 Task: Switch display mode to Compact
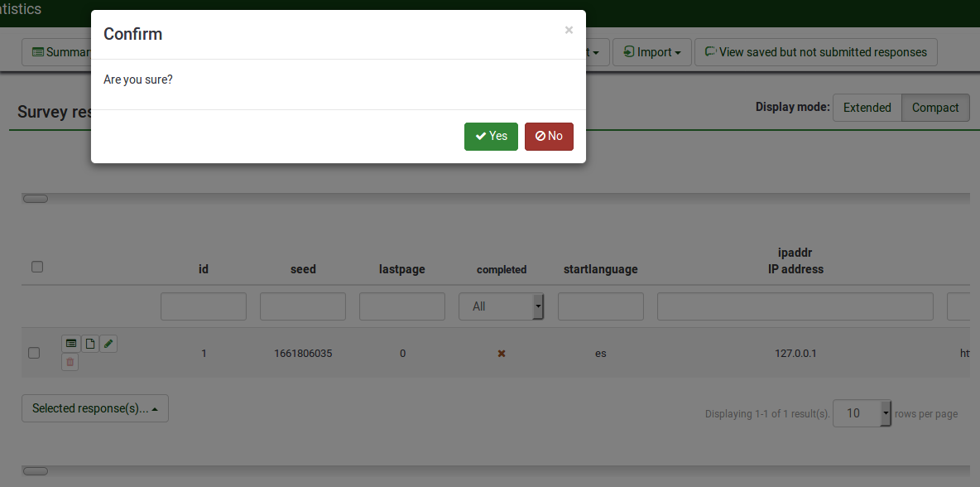935,108
